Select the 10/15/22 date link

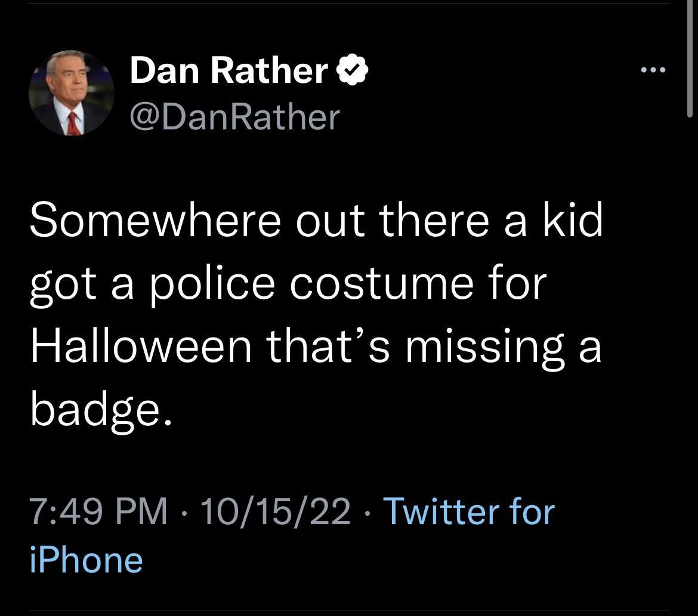274,510
